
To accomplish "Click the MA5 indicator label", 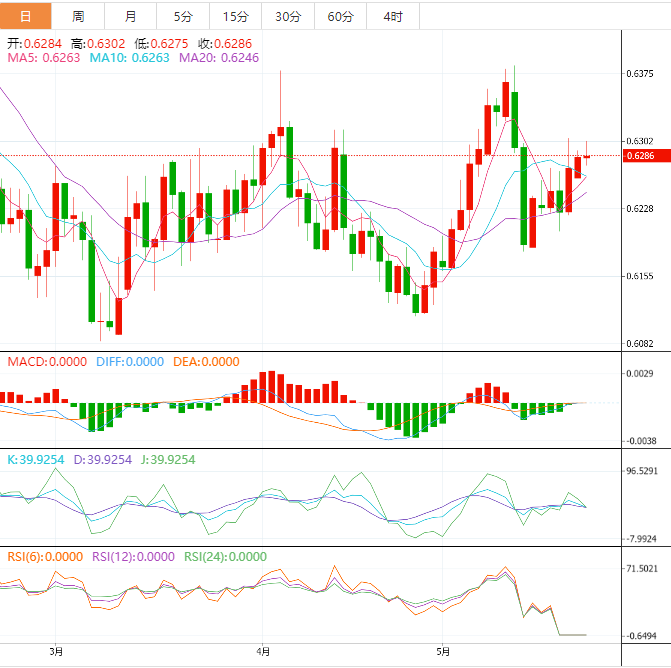I will coord(43,59).
